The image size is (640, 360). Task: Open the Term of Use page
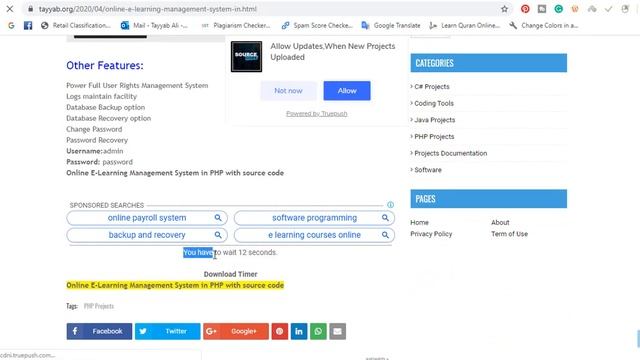(509, 234)
